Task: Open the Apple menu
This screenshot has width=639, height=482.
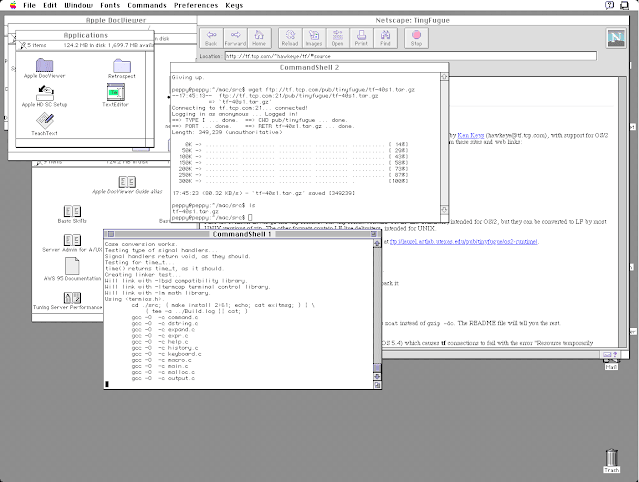Action: (13, 5)
